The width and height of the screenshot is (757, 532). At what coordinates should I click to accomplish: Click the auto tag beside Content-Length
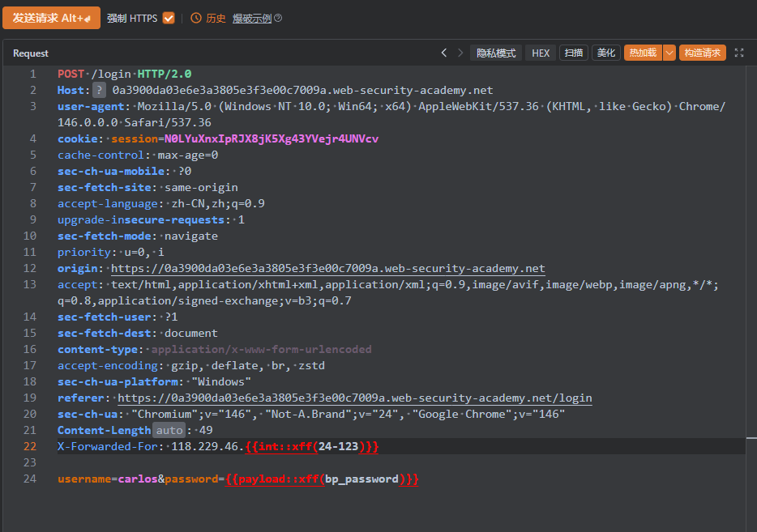(169, 430)
